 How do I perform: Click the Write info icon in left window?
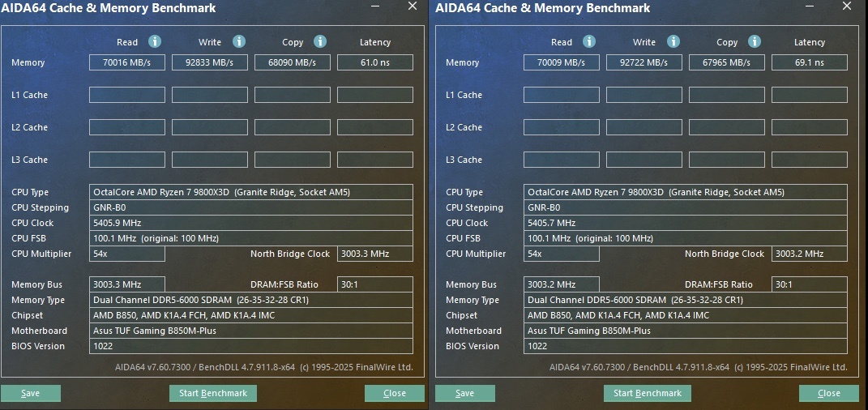point(239,41)
